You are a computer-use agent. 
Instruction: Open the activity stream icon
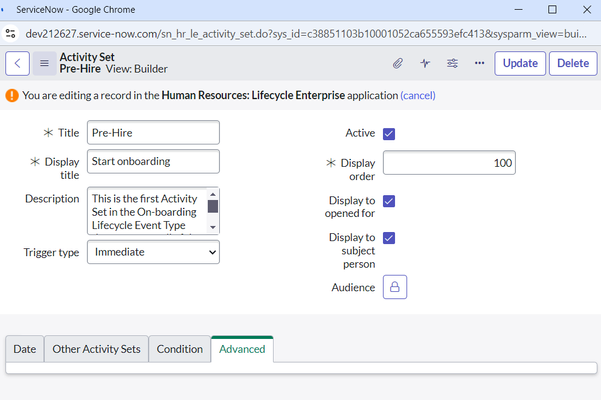coord(425,63)
